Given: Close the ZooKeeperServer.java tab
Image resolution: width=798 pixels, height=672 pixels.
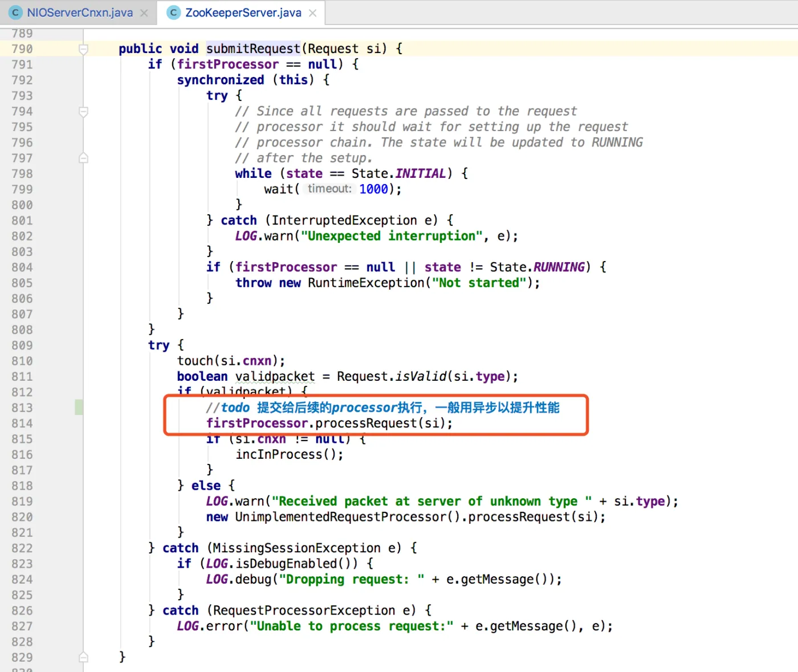Looking at the screenshot, I should (313, 13).
